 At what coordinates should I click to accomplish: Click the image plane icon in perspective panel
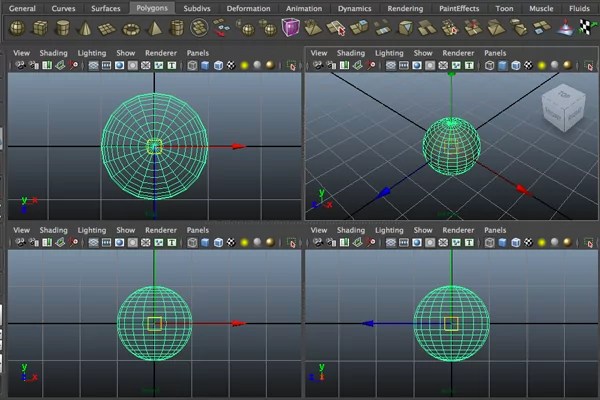click(357, 65)
